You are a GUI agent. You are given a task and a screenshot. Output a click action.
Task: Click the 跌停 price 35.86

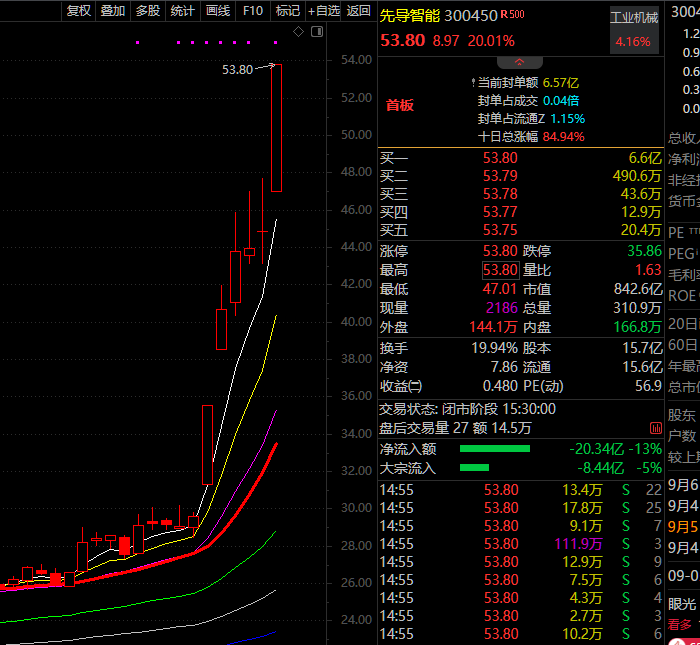644,251
